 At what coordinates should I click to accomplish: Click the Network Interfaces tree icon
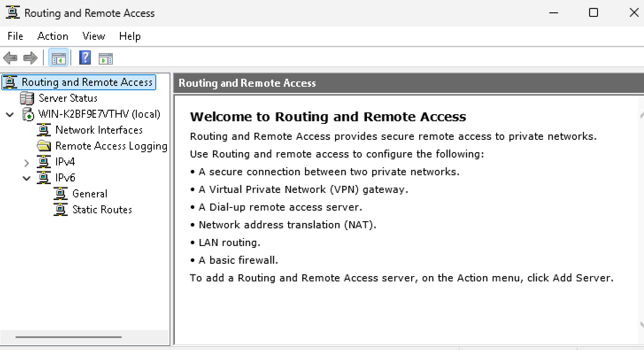(43, 130)
